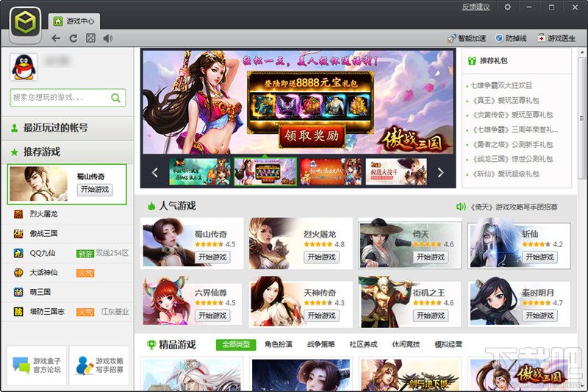Open 《炎黄传奇》爱玩至尊礼包 link
The height and width of the screenshot is (392, 588).
(512, 115)
